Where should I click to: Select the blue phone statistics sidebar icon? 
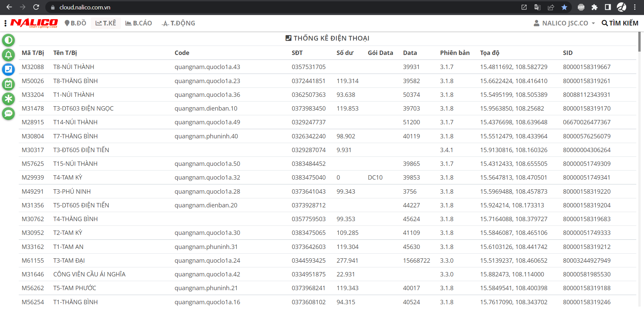[8, 69]
